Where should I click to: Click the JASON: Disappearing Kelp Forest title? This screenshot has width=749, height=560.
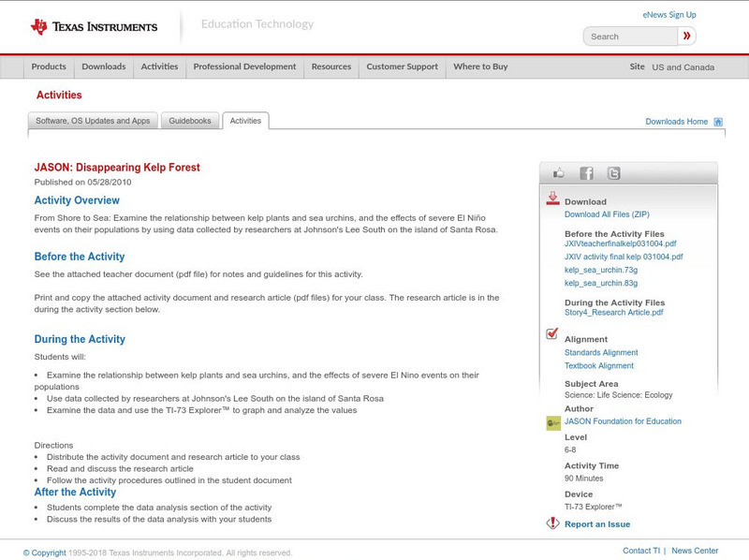coord(117,168)
